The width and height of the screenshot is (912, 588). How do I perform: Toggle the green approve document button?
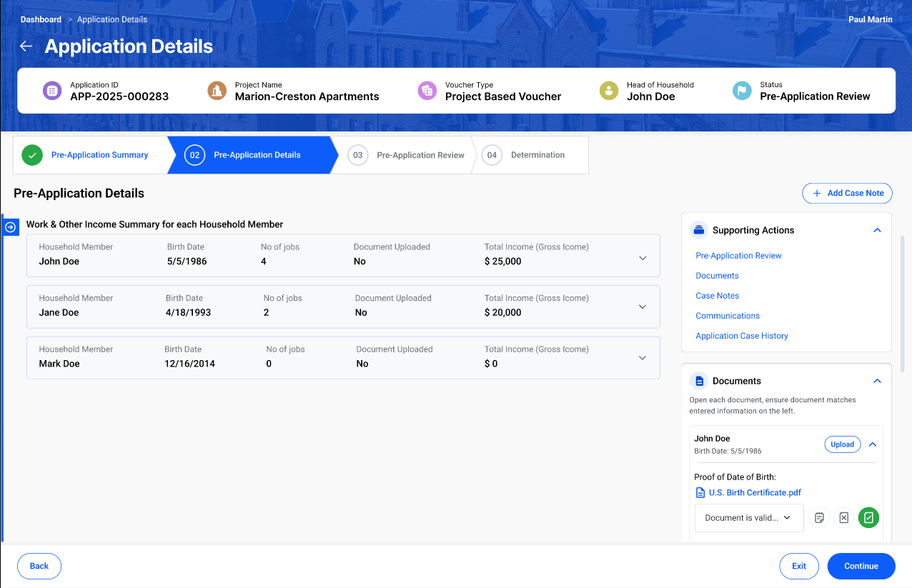pyautogui.click(x=868, y=518)
